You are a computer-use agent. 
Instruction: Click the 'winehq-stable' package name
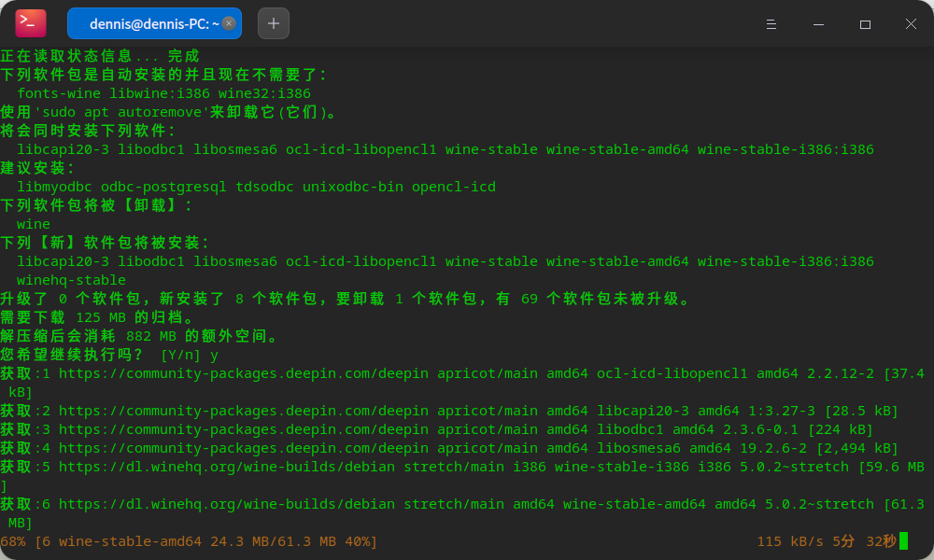[71, 280]
